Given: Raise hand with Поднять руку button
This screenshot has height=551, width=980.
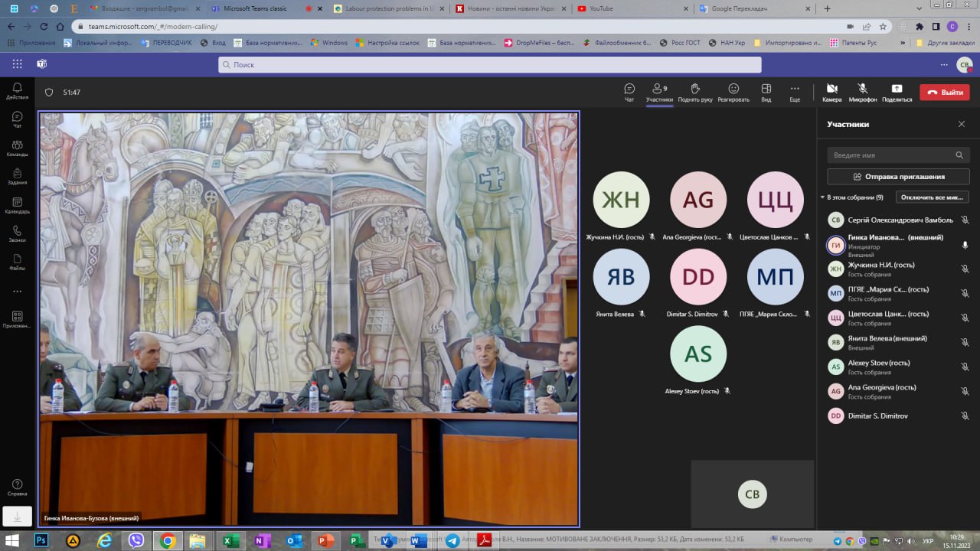Looking at the screenshot, I should pyautogui.click(x=695, y=92).
